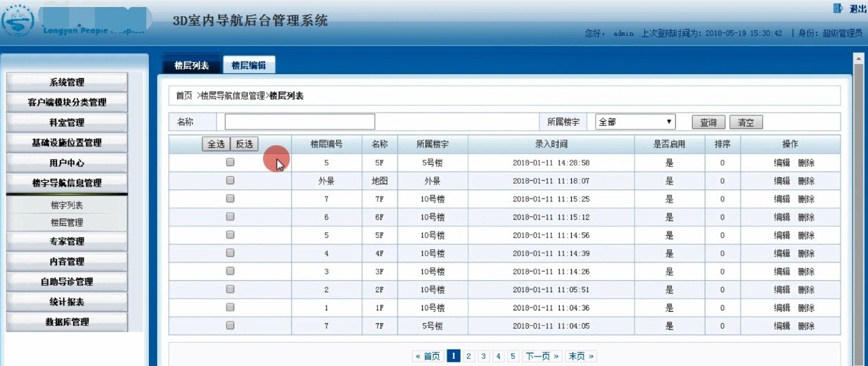This screenshot has height=366, width=868.
Task: Expand 系统管理 menu section
Action: [67, 82]
